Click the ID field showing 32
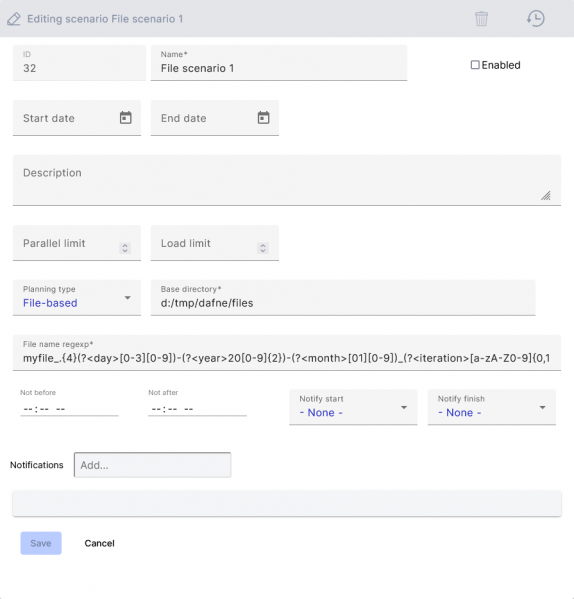 (x=79, y=63)
